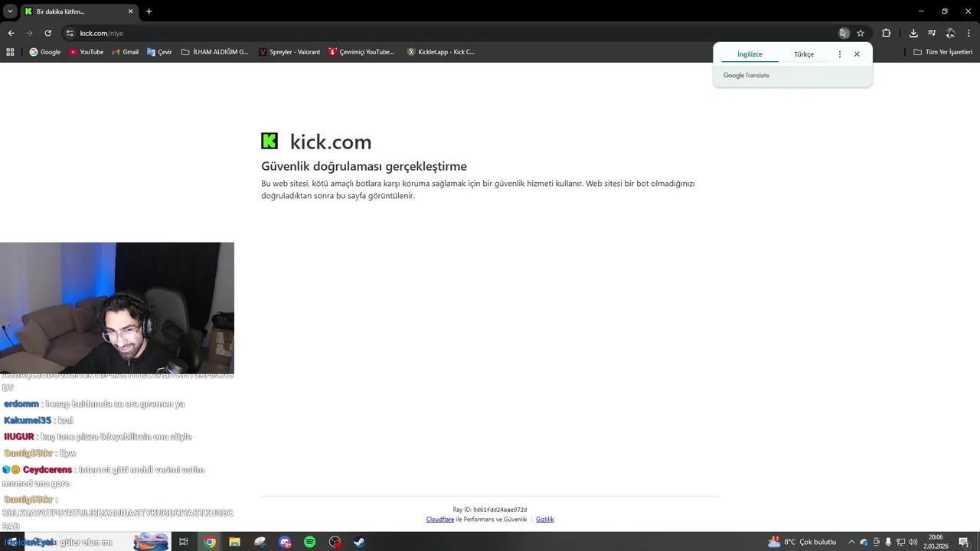
Task: Open the media controls icon in toolbar
Action: point(932,33)
